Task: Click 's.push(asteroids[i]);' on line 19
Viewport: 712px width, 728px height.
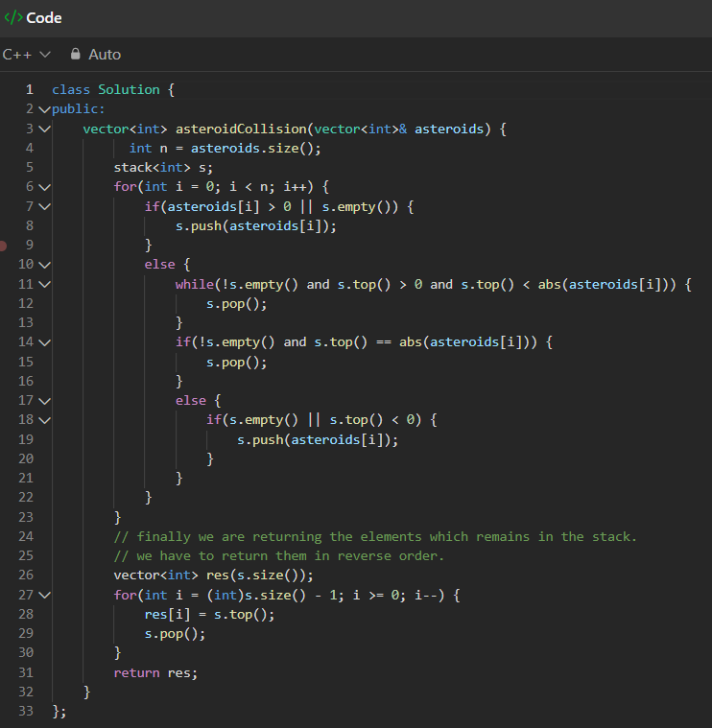Action: point(318,439)
